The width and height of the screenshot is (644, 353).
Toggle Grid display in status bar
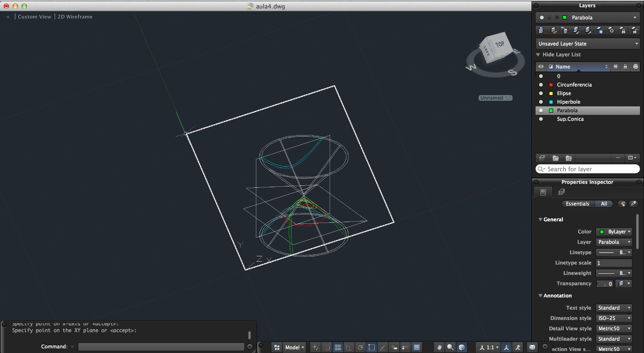pyautogui.click(x=338, y=347)
